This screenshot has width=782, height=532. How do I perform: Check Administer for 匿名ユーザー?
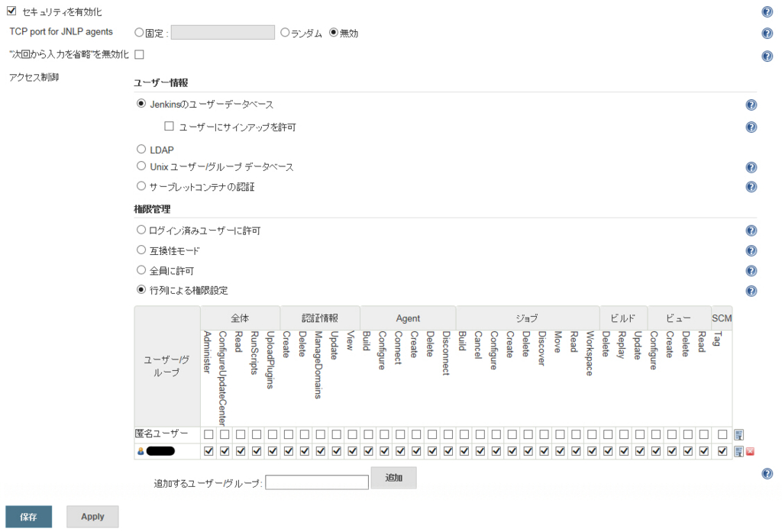pos(208,435)
